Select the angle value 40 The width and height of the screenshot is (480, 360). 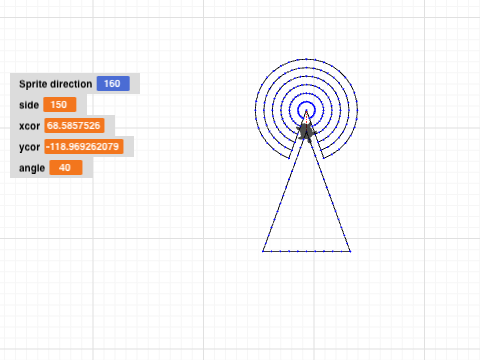click(66, 167)
